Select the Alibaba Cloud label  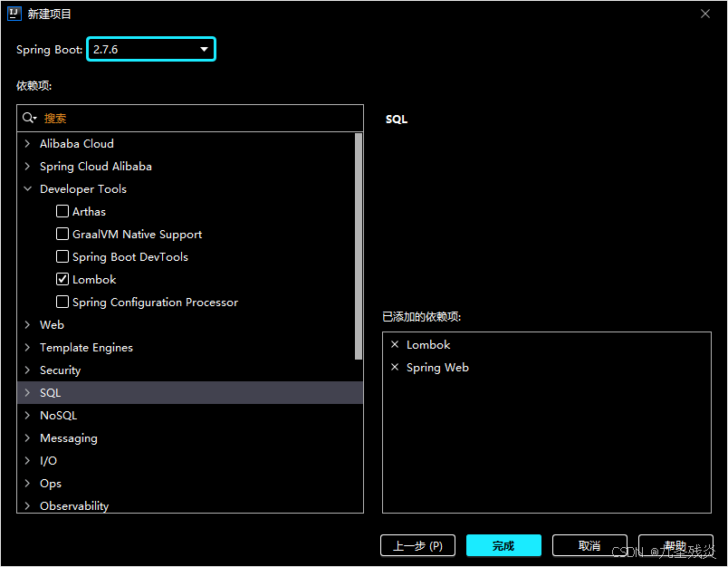(77, 144)
